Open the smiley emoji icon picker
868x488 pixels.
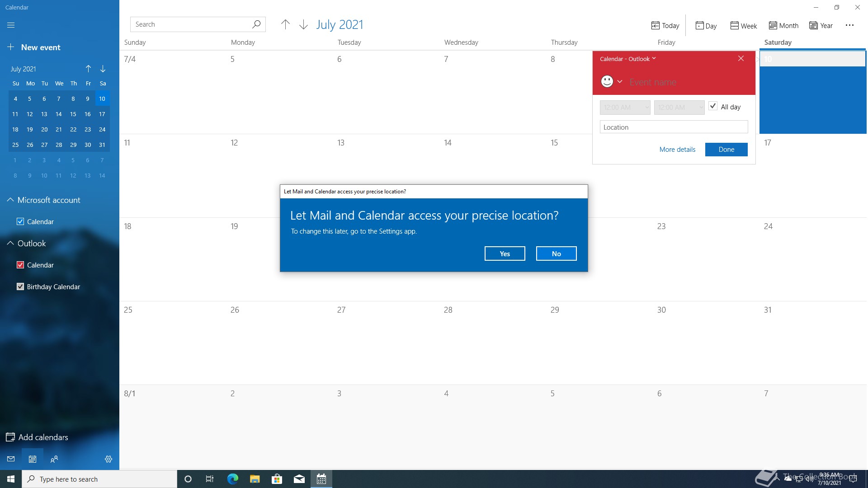click(607, 82)
